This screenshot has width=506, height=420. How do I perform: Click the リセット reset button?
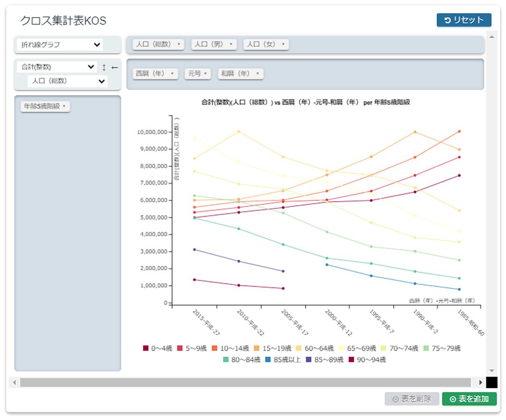click(464, 20)
